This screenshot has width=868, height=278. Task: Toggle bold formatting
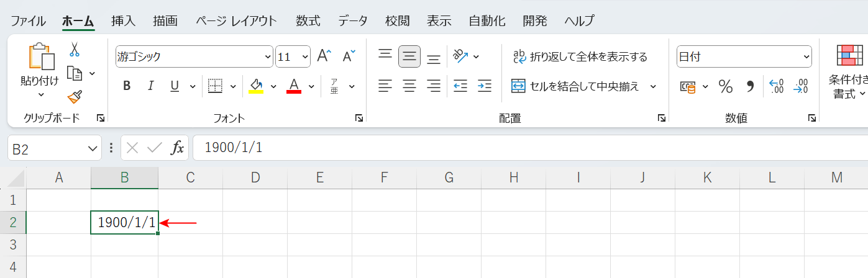pos(127,86)
